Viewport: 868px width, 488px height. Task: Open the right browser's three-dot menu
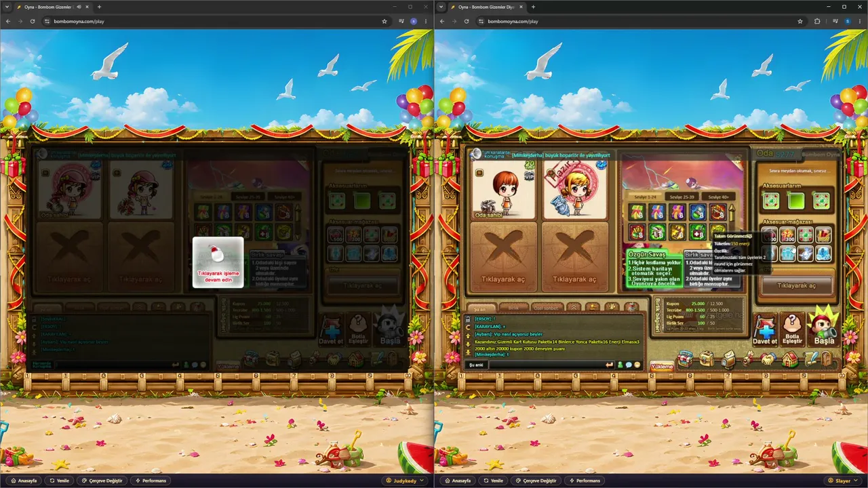[860, 21]
